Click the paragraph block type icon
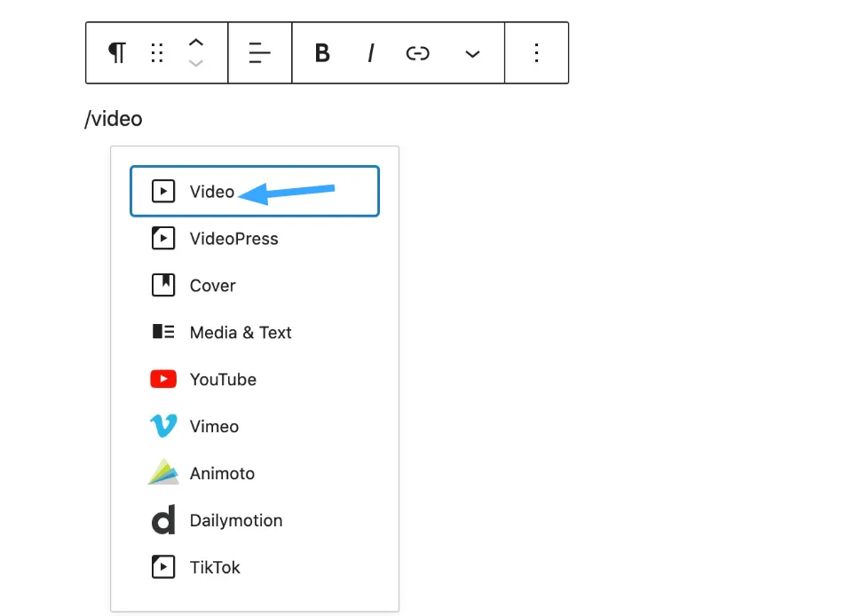The height and width of the screenshot is (616, 846). [x=117, y=53]
